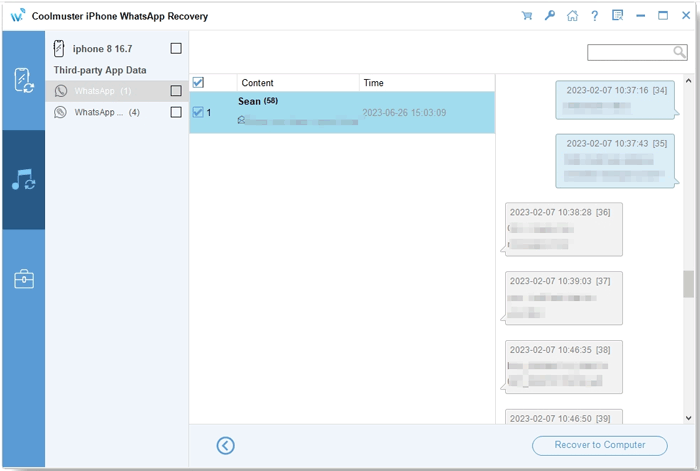Click Recover to Computer button
Screen dimensions: 700x471
pos(600,445)
